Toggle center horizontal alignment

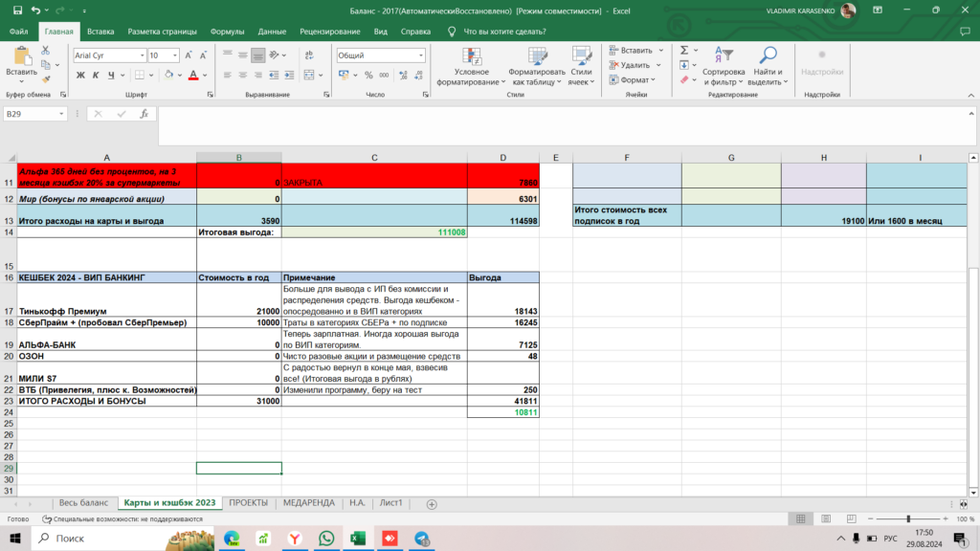click(242, 75)
